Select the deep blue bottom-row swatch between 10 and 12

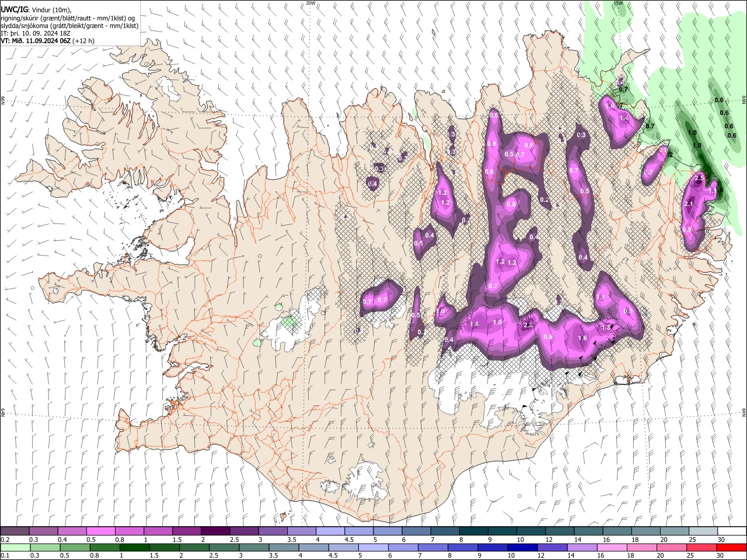[522, 547]
